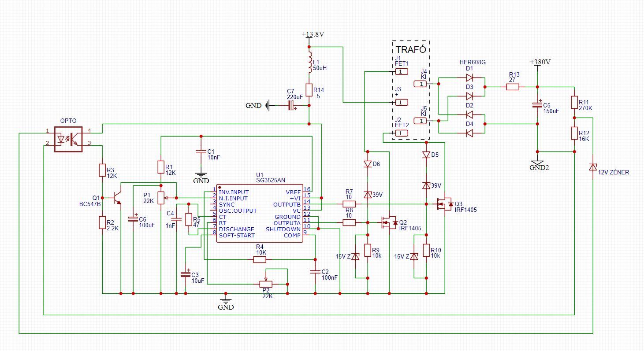Select the D5 diode symbol
This screenshot has width=644, height=351.
click(x=426, y=155)
